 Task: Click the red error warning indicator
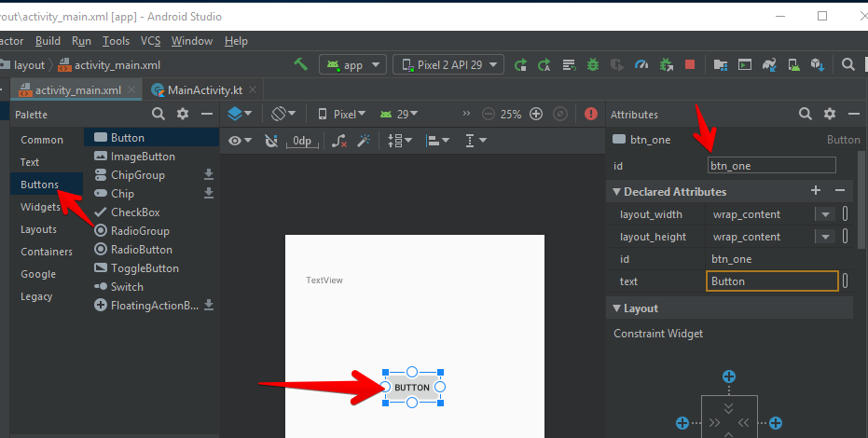click(x=591, y=114)
